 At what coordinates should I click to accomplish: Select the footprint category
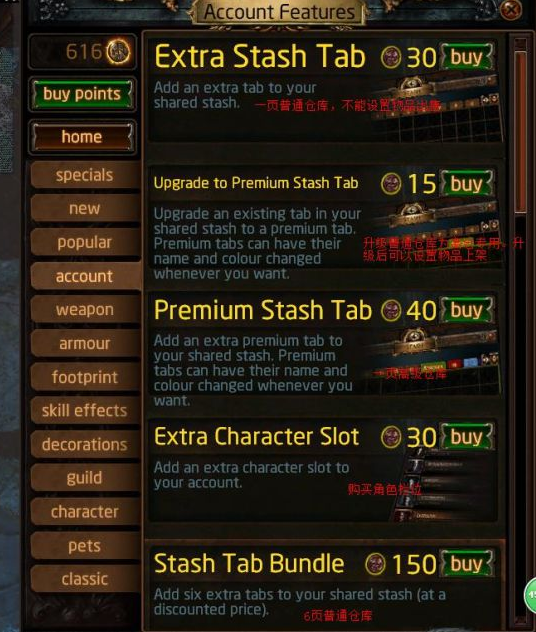tap(85, 377)
